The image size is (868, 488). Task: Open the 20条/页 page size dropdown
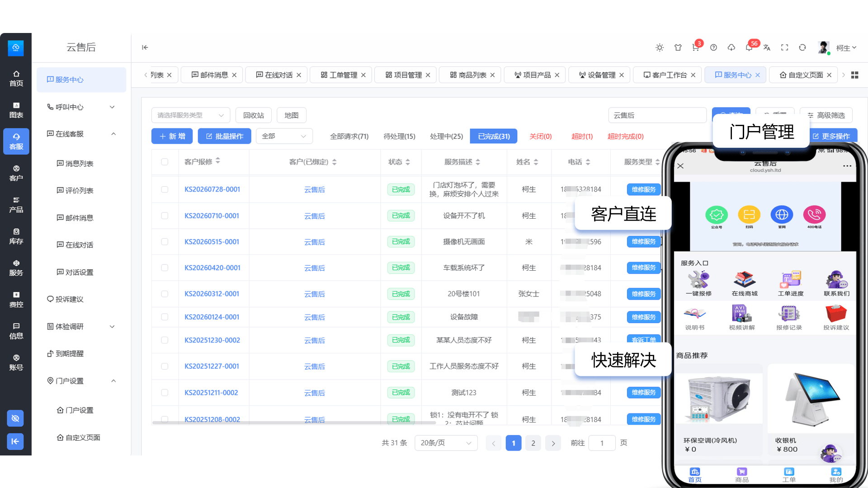click(446, 443)
